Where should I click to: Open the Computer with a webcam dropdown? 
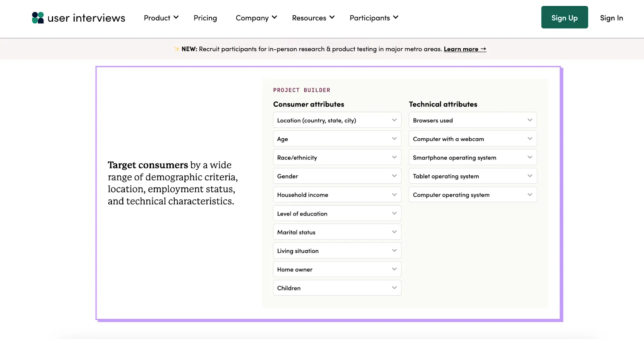click(x=473, y=139)
